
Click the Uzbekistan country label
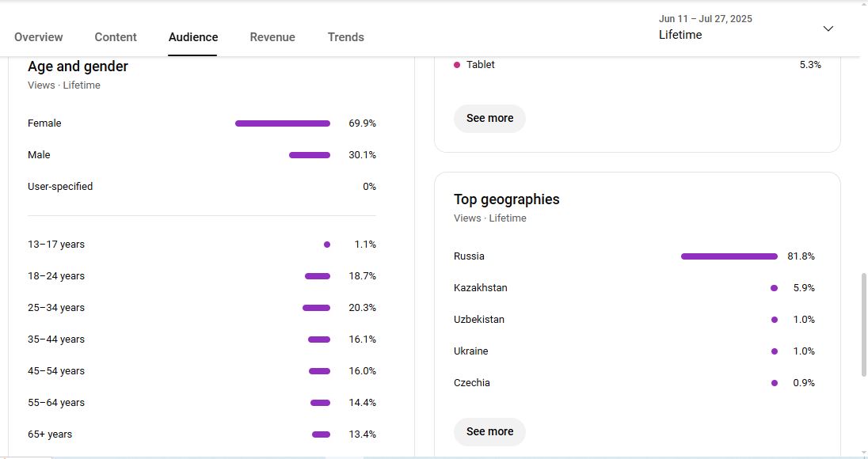tap(479, 319)
